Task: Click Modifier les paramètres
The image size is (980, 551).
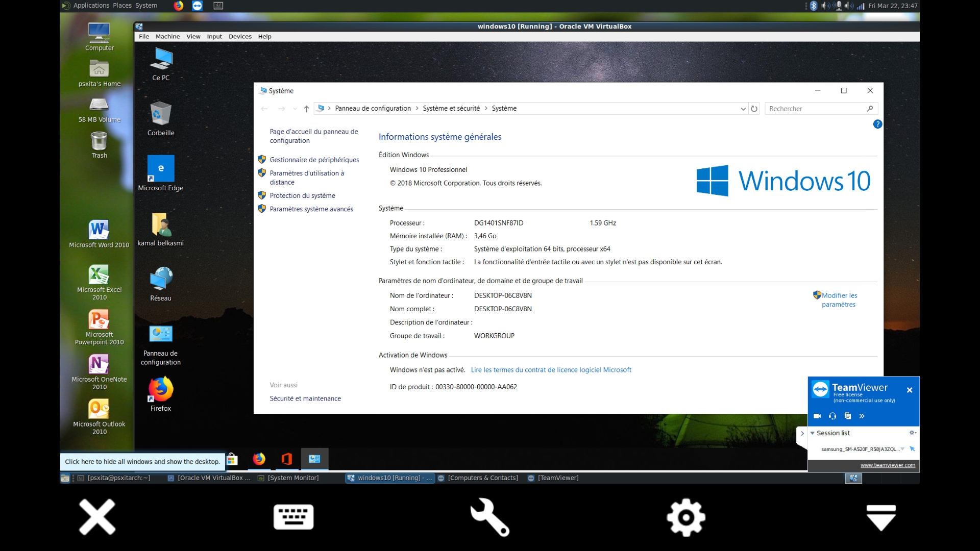Action: click(x=839, y=300)
